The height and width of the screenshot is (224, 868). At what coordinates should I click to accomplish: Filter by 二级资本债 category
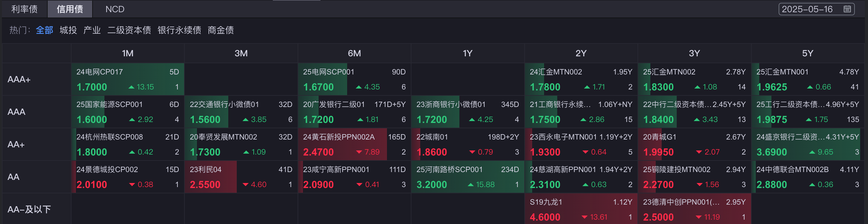[x=129, y=30]
